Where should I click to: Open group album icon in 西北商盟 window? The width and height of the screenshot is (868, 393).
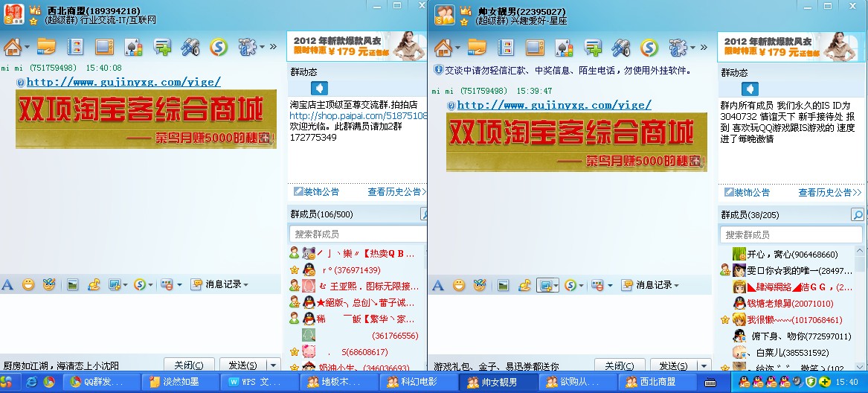click(74, 47)
